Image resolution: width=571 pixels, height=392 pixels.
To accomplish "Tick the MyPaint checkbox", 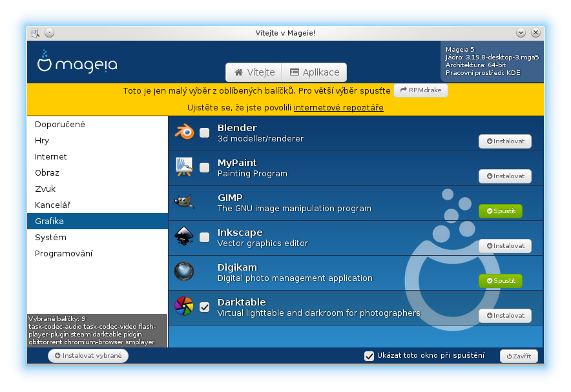I will pos(205,167).
